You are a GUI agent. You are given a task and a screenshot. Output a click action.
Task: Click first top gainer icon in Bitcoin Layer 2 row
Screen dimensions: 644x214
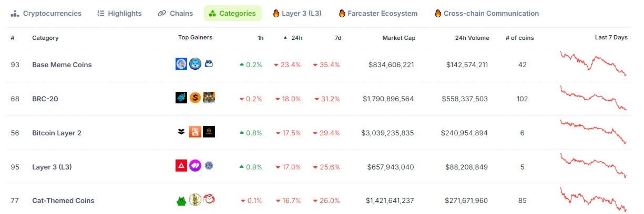pyautogui.click(x=181, y=132)
